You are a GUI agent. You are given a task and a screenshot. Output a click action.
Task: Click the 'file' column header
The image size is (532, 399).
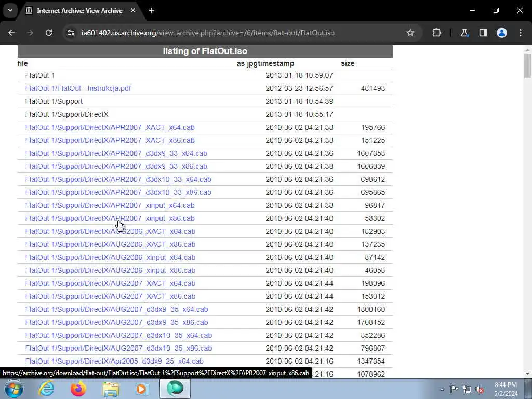23,63
